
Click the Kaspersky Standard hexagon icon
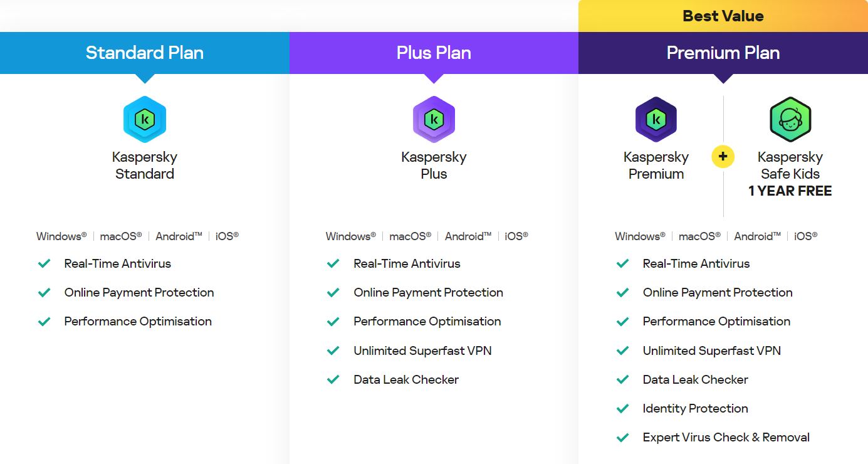click(145, 119)
